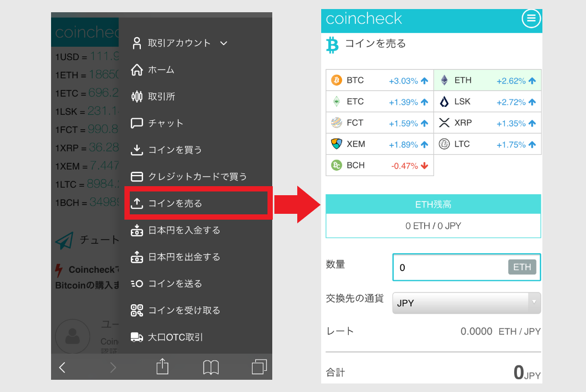Choose the XRP coin cell

point(487,122)
